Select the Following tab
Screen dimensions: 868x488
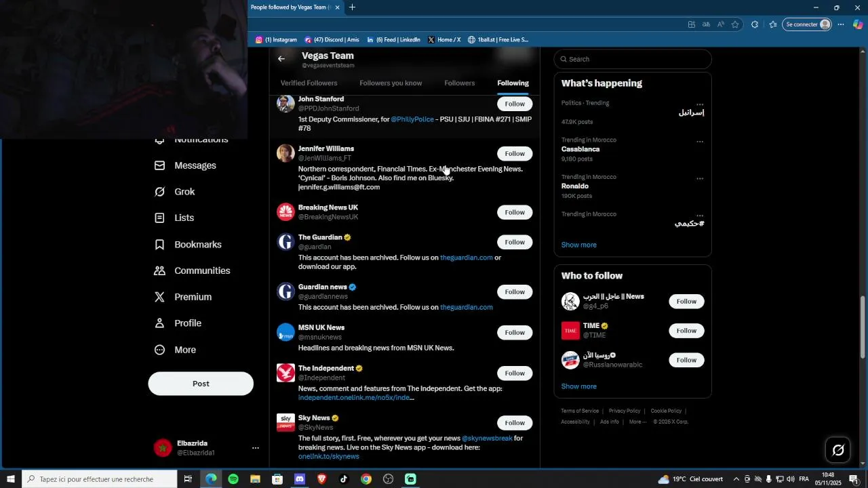[x=513, y=83]
